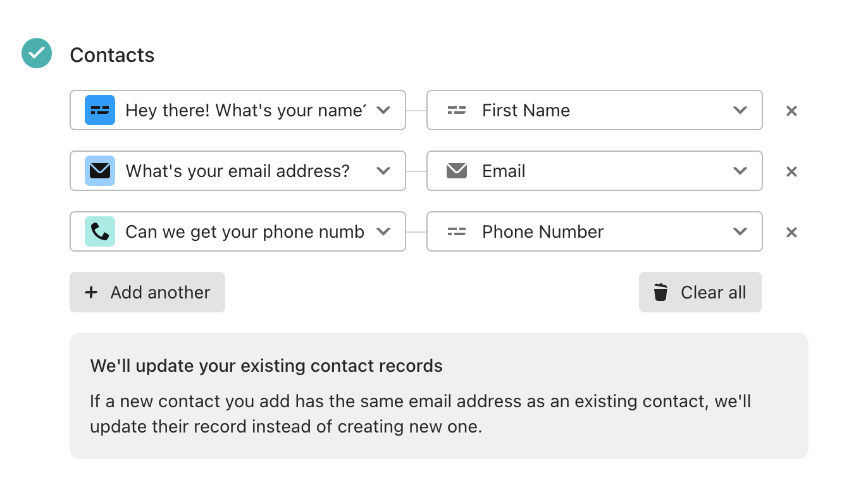
Task: Remove the Email mapping row
Action: [x=791, y=171]
